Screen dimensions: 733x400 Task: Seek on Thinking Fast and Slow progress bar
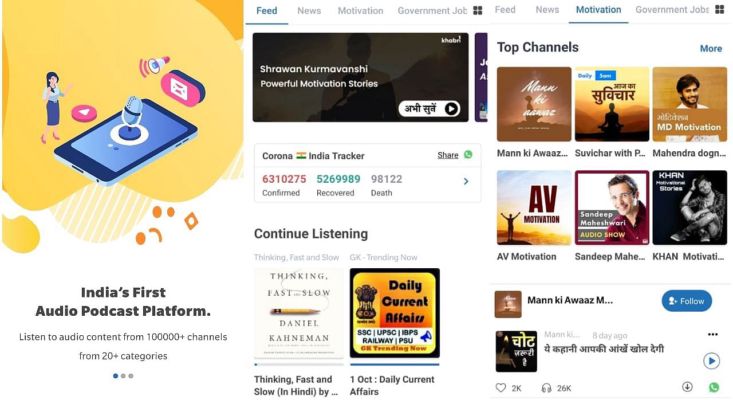pos(299,364)
